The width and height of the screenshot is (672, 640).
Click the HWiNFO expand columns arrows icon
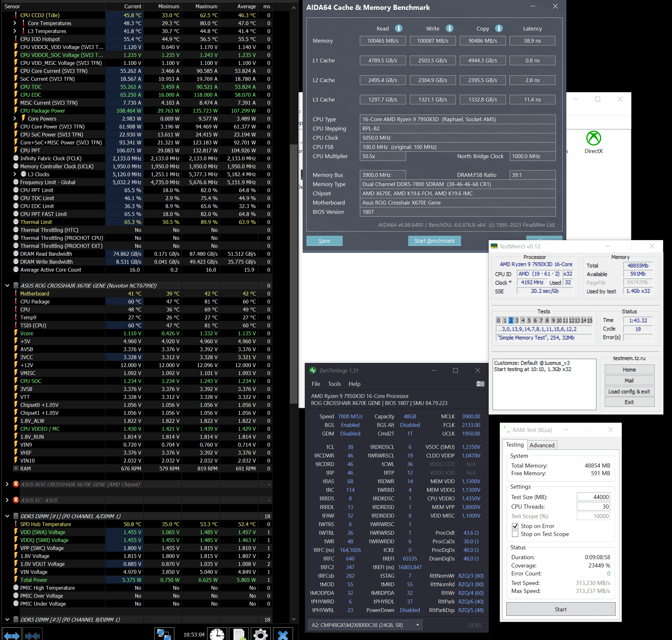12,635
